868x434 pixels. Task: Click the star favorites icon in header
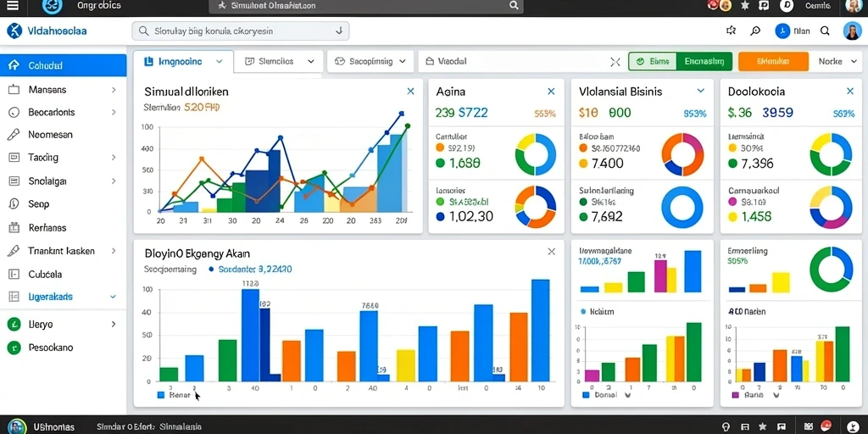coord(731,31)
